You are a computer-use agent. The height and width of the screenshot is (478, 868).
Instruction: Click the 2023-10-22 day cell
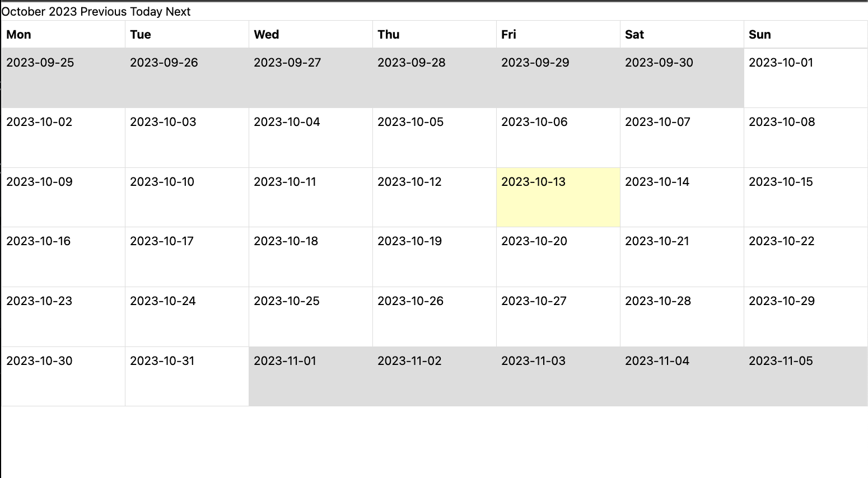[805, 257]
